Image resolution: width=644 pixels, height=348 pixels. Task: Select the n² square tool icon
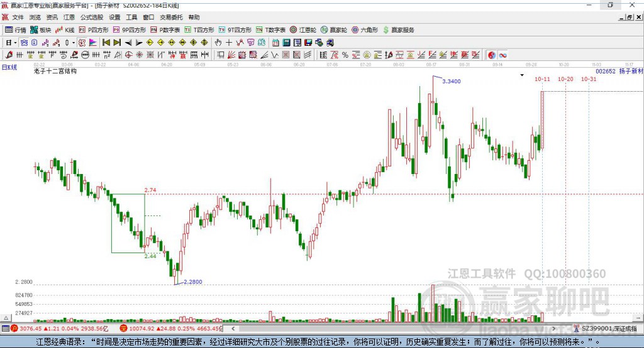107,55
